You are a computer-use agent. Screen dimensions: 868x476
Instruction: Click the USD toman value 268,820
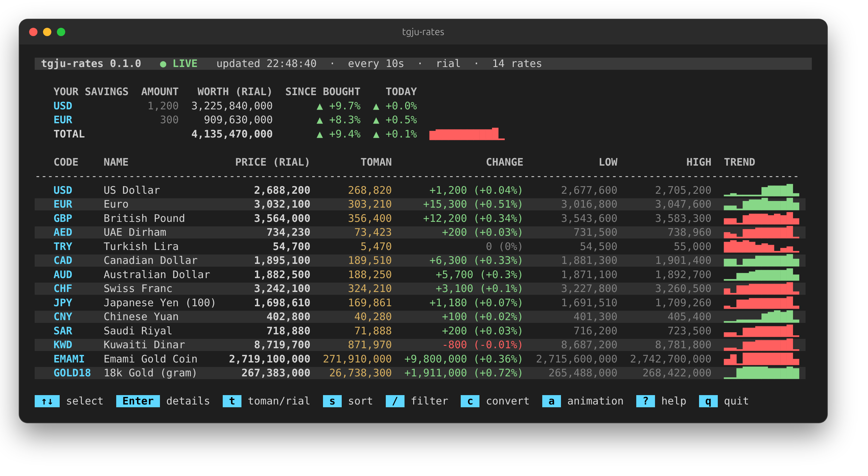click(370, 190)
